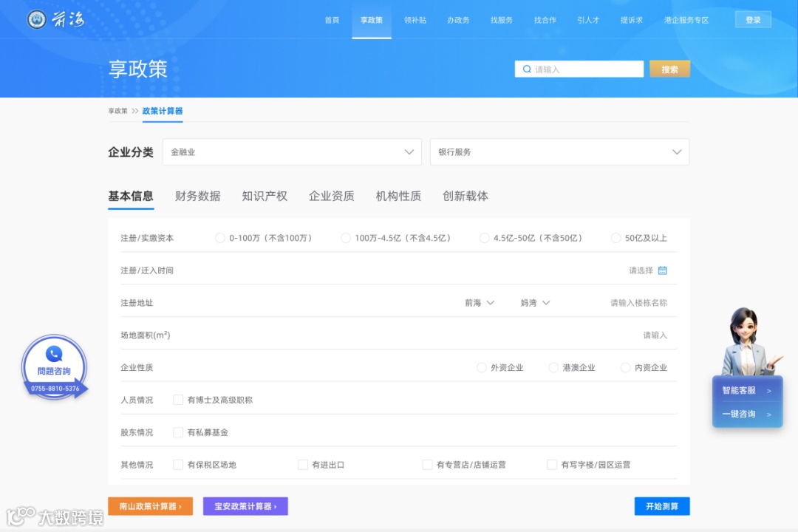Open the 银行服务 subcategory dropdown
798x532 pixels.
tap(560, 151)
